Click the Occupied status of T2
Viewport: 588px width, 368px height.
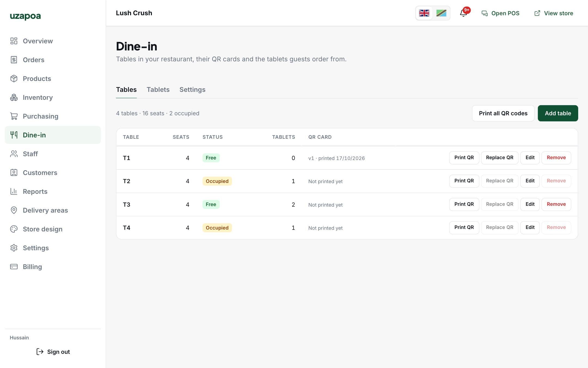(217, 181)
